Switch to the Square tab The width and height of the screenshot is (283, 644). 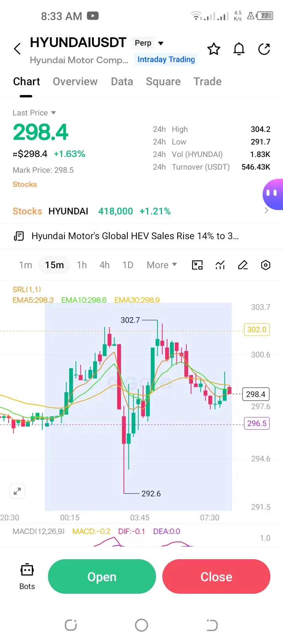click(x=163, y=82)
